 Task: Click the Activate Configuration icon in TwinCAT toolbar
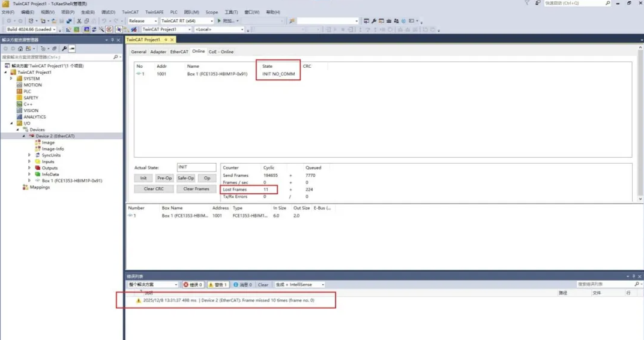(68, 29)
